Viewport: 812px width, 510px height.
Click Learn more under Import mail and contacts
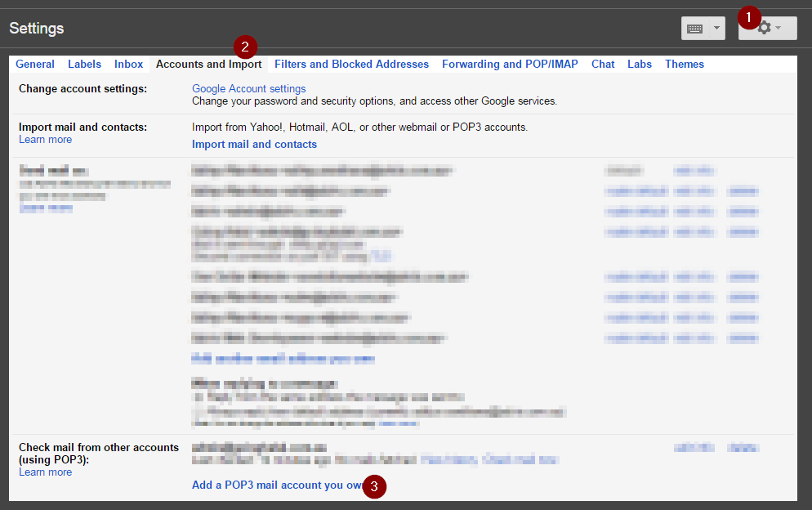45,139
